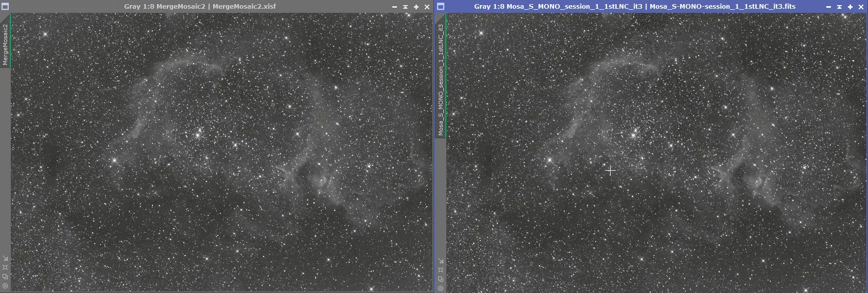868x293 pixels.
Task: Click overlapping squares icon in Mosa_S_MONO window
Action: (441, 279)
